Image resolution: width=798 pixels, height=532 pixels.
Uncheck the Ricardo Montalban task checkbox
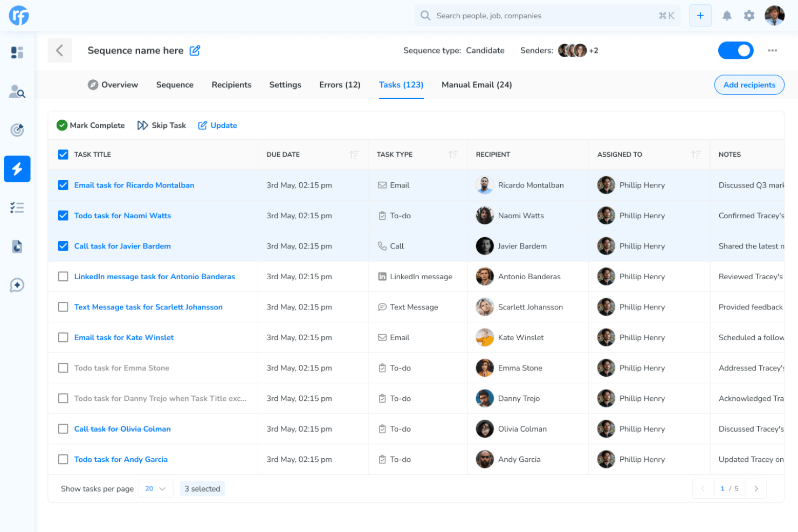click(x=63, y=185)
